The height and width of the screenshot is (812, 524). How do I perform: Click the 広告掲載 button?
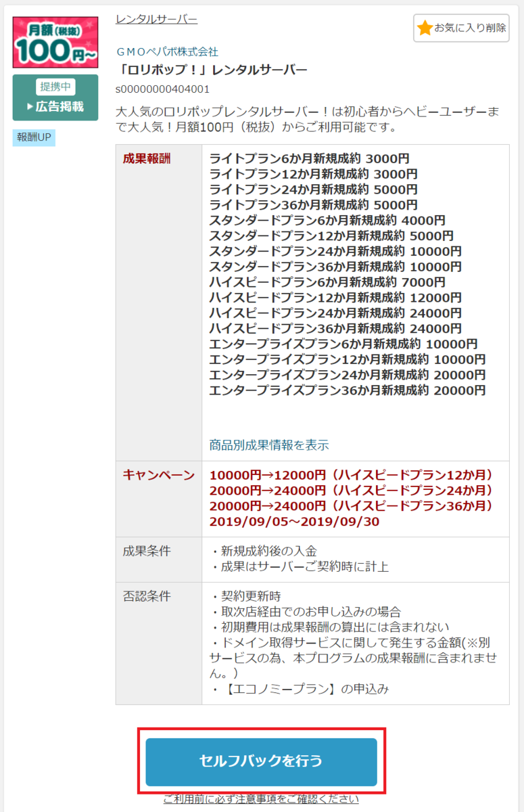(x=55, y=106)
